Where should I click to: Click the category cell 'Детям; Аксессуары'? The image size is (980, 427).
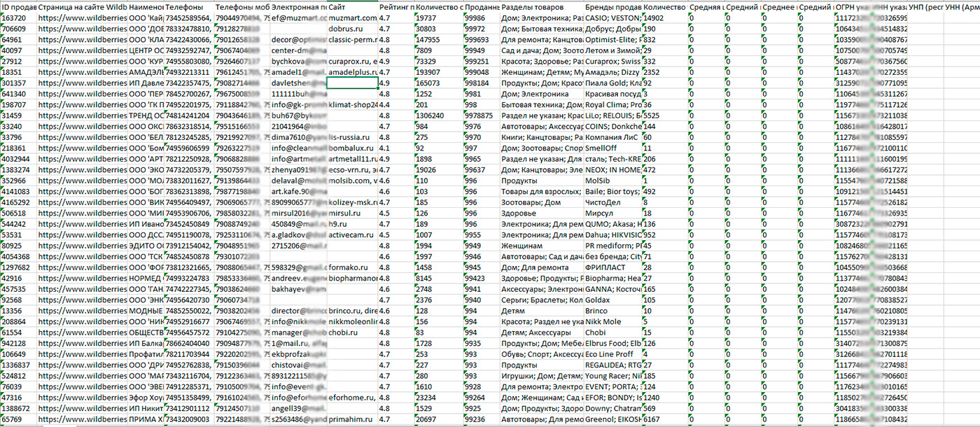coord(542,332)
